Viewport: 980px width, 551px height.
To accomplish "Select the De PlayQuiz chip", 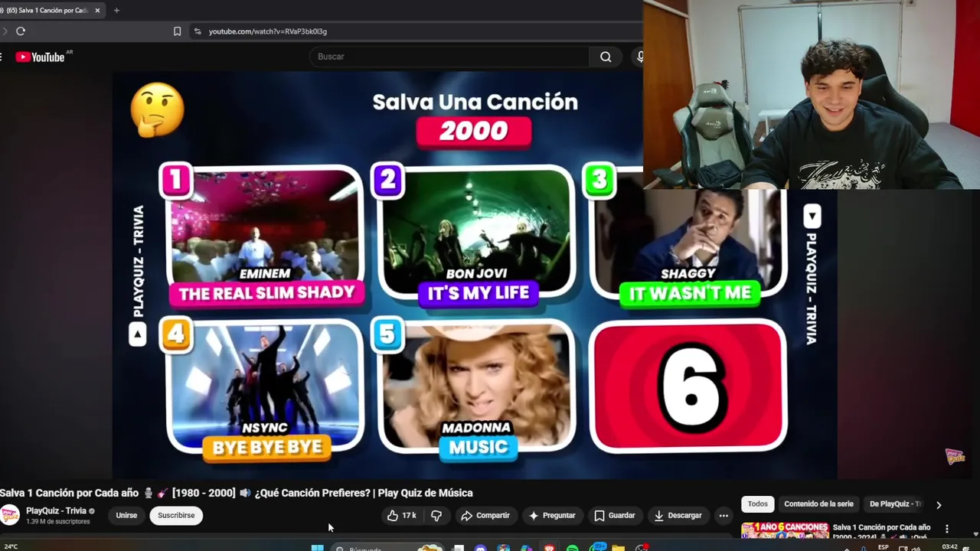I will tap(896, 504).
